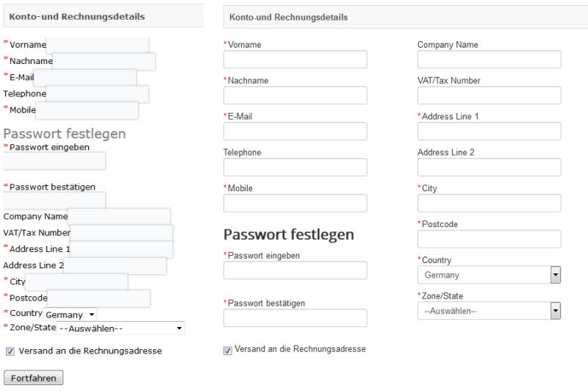Focus the right VAT/Tax Number field
The image size is (588, 391).
coord(489,96)
